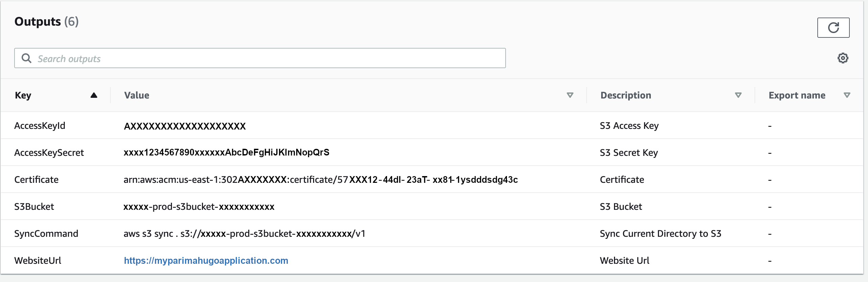This screenshot has height=282, width=868.
Task: Select the AccessKeySecret value text
Action: (227, 152)
